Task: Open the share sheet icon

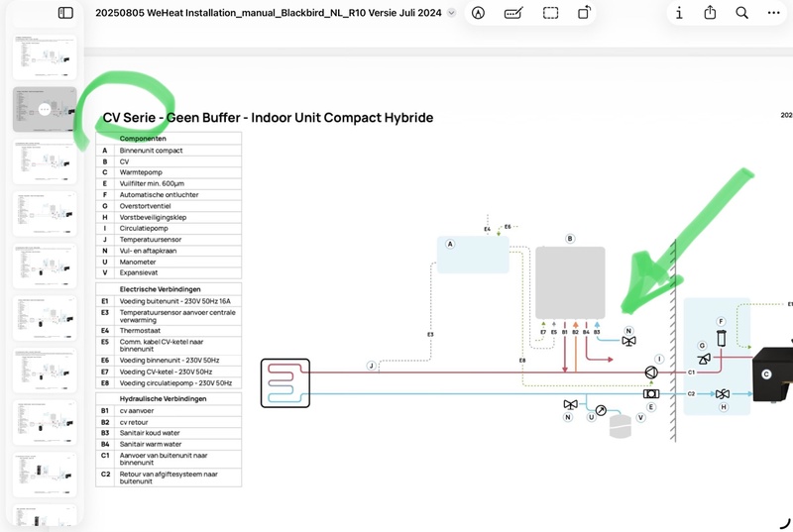Action: (x=710, y=12)
